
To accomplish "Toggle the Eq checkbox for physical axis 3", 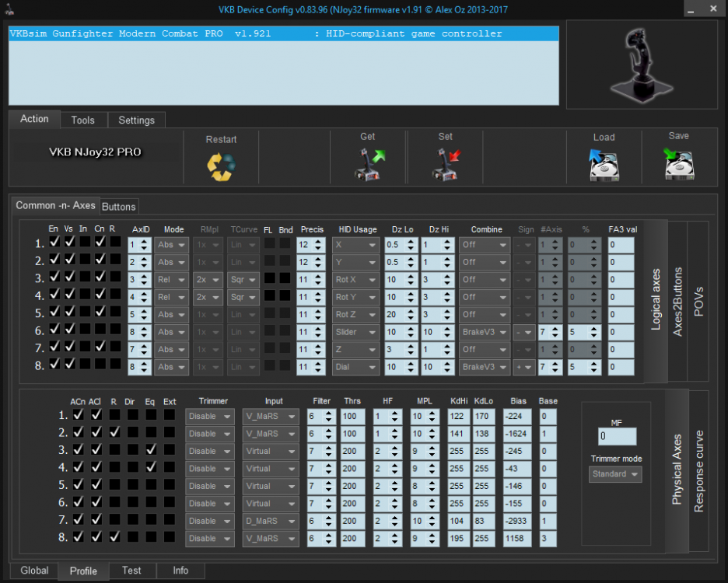I will click(151, 450).
